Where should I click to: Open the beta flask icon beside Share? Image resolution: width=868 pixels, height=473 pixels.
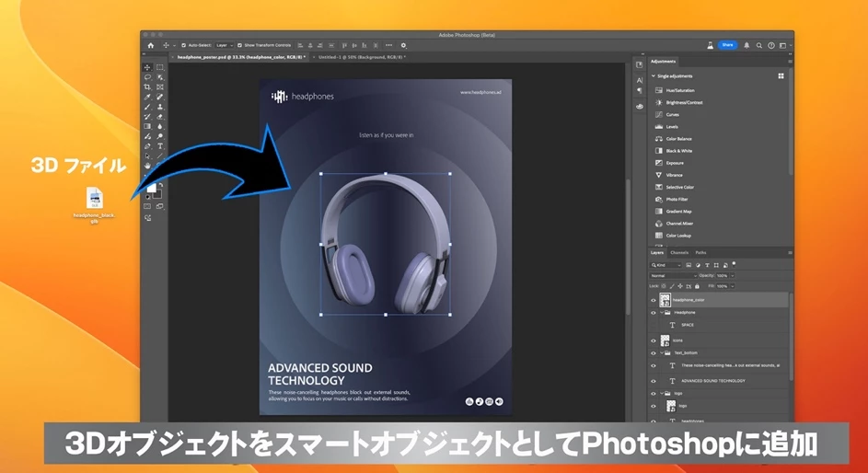tap(710, 45)
